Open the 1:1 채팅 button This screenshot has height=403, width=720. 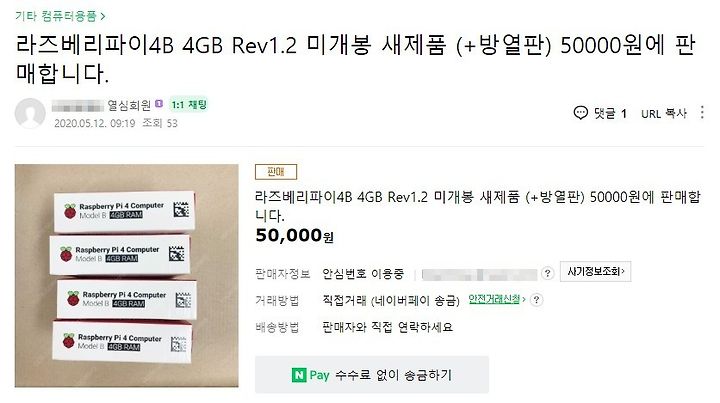[189, 105]
